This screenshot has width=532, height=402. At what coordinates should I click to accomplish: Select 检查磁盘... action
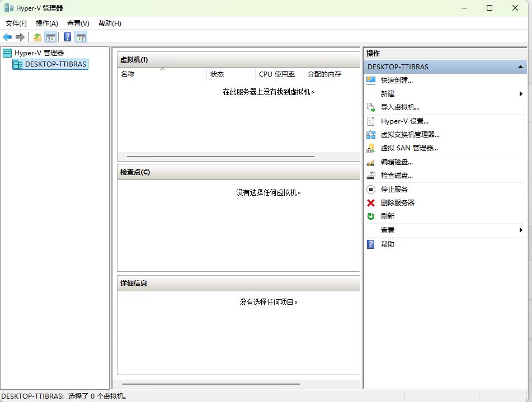(x=397, y=176)
